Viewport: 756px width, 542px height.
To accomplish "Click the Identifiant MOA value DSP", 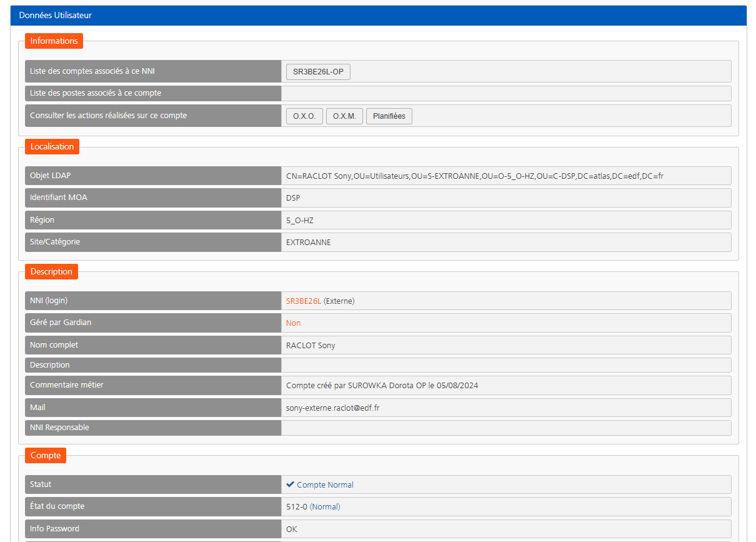I will click(292, 198).
